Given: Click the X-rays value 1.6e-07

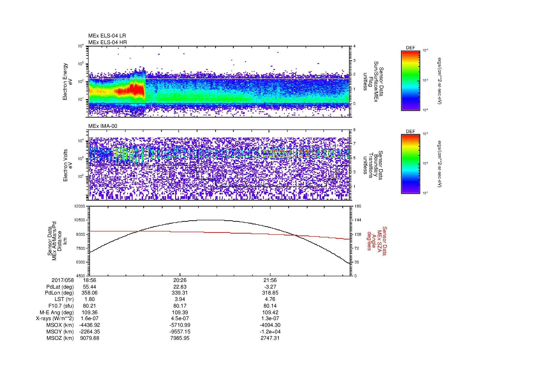Looking at the screenshot, I should [x=90, y=318].
